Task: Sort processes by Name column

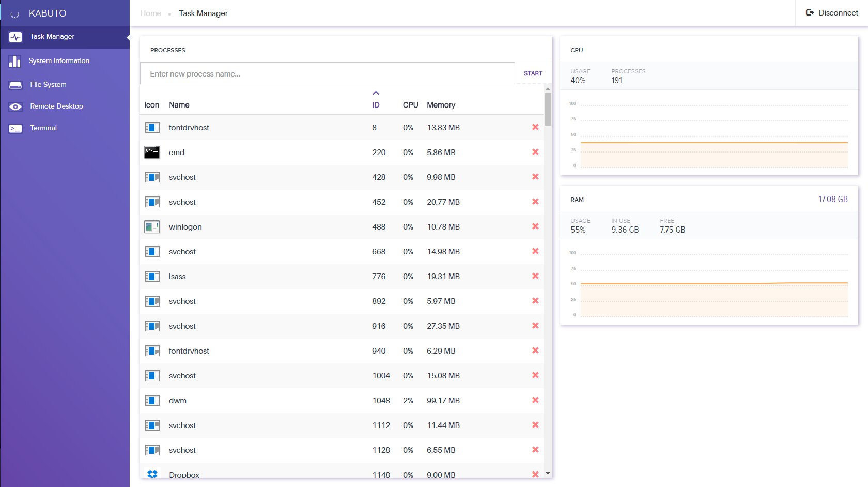Action: click(179, 105)
